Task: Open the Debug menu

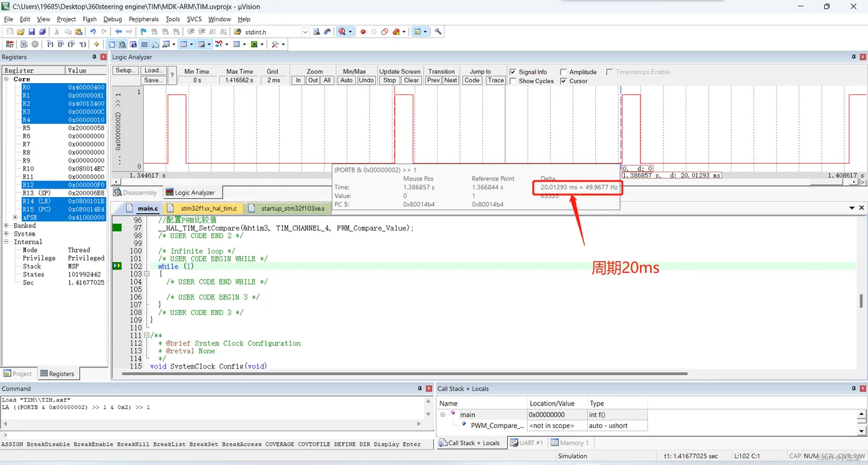Action: (113, 19)
